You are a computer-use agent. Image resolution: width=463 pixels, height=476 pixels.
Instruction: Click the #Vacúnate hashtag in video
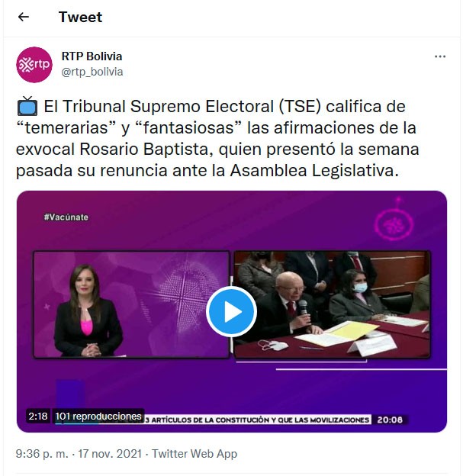coord(66,217)
